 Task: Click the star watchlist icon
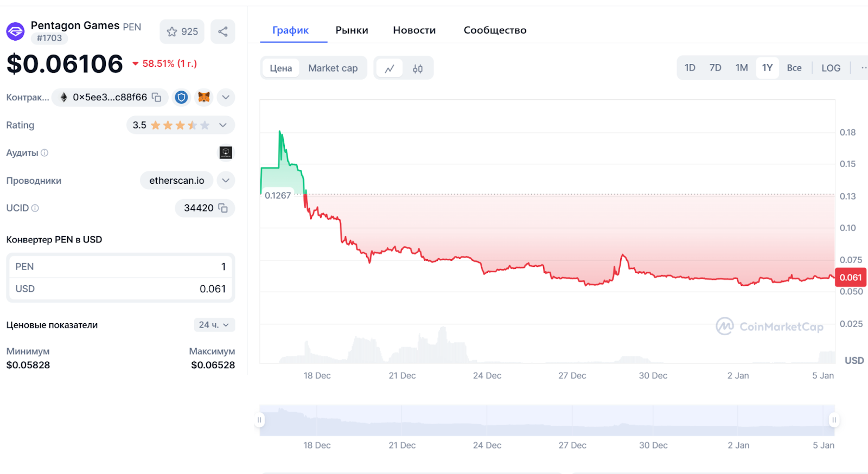172,32
